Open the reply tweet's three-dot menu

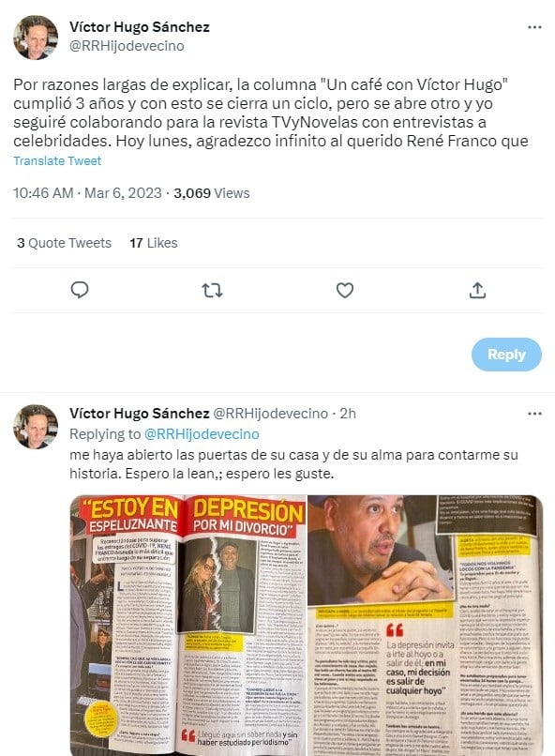(x=534, y=414)
